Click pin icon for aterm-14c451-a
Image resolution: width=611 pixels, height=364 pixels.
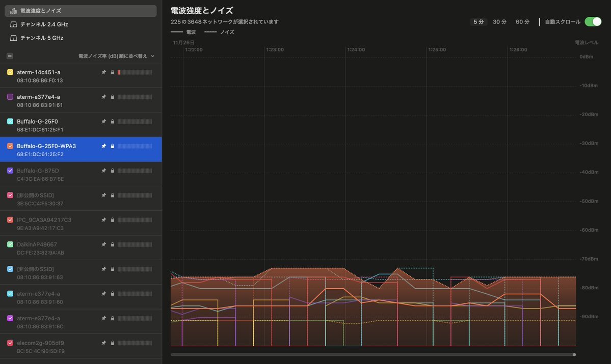pyautogui.click(x=104, y=72)
